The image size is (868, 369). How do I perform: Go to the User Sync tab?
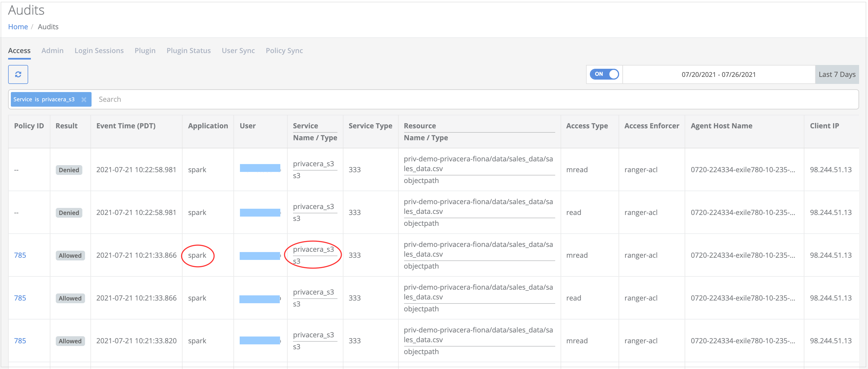click(238, 51)
